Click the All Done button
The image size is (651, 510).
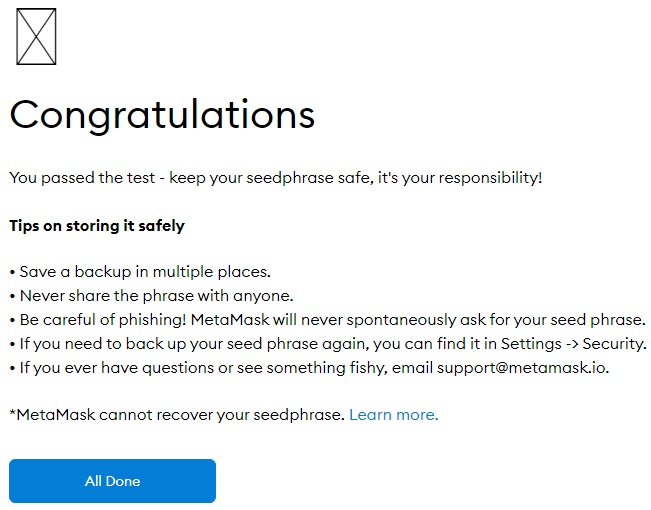(113, 481)
